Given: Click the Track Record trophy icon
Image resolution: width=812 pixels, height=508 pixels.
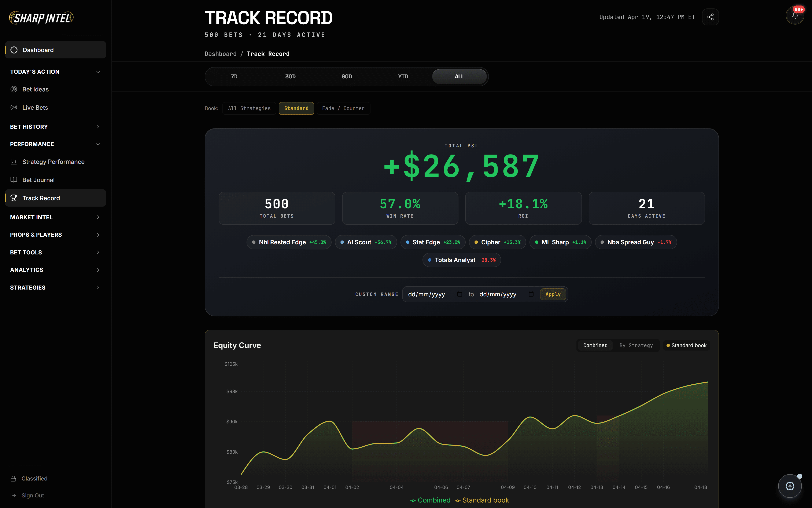Looking at the screenshot, I should click(x=14, y=198).
